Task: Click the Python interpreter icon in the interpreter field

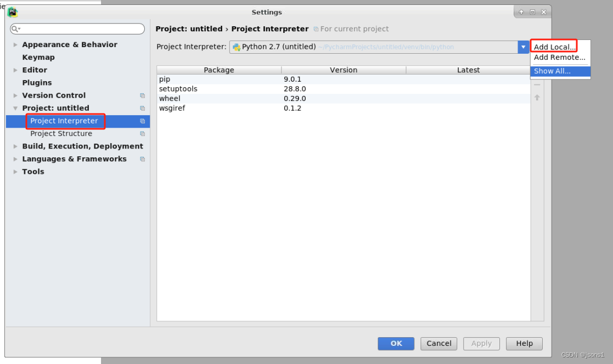Action: [236, 47]
